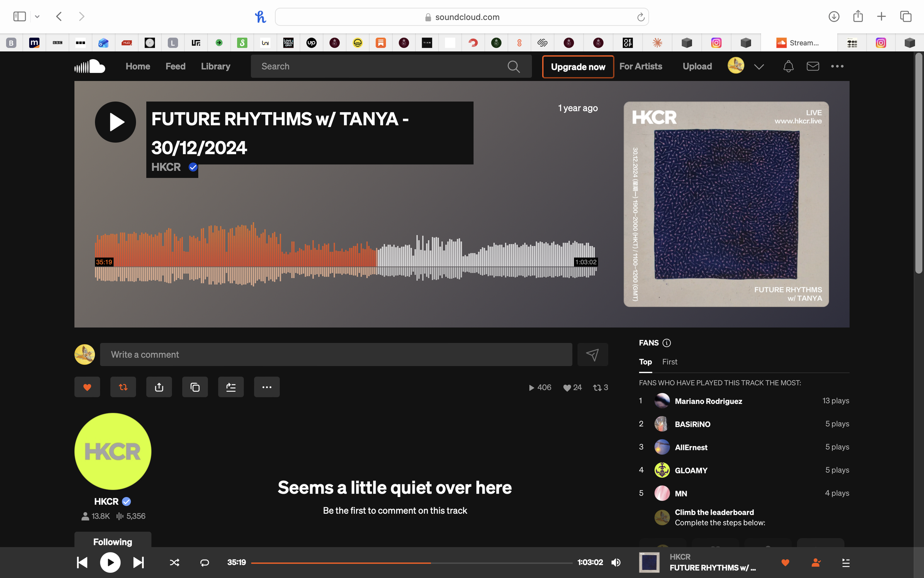924x578 pixels.
Task: Expand the Safari sidebar dropdown arrow
Action: [37, 16]
